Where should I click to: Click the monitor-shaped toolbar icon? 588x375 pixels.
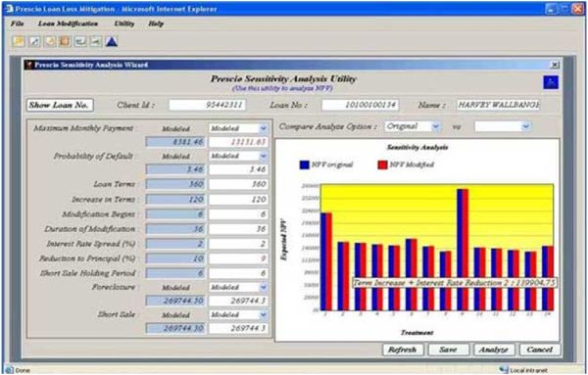pos(80,41)
